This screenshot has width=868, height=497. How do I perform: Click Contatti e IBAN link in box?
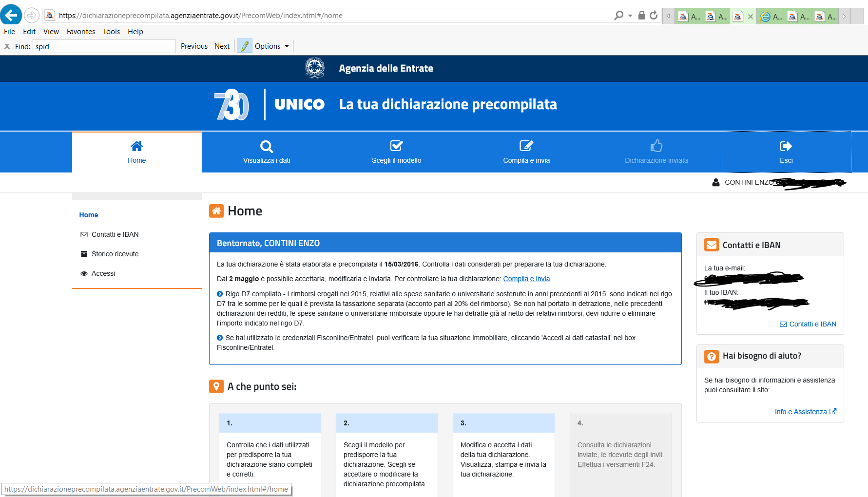pos(812,324)
